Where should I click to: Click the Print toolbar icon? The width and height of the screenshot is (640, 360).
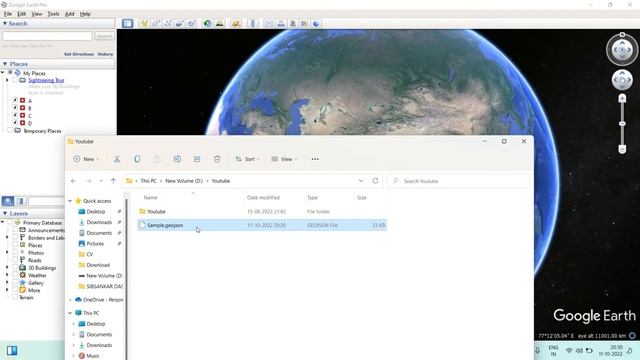point(281,24)
